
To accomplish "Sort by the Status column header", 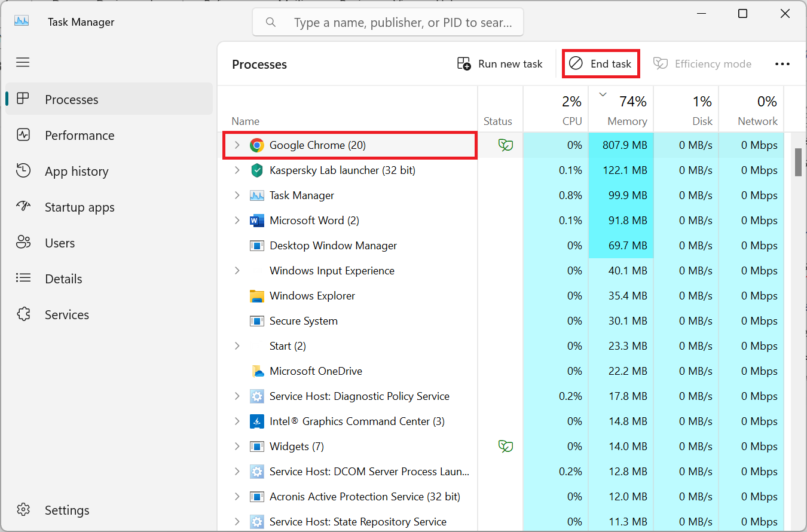I will (500, 109).
